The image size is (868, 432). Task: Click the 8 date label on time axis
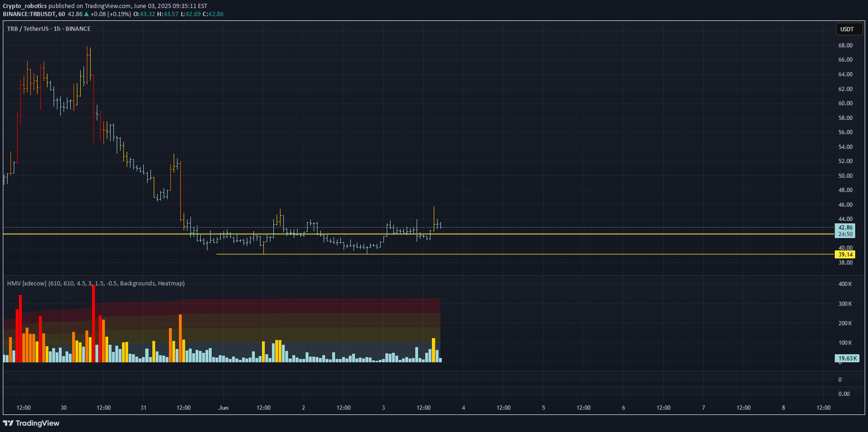pyautogui.click(x=784, y=408)
